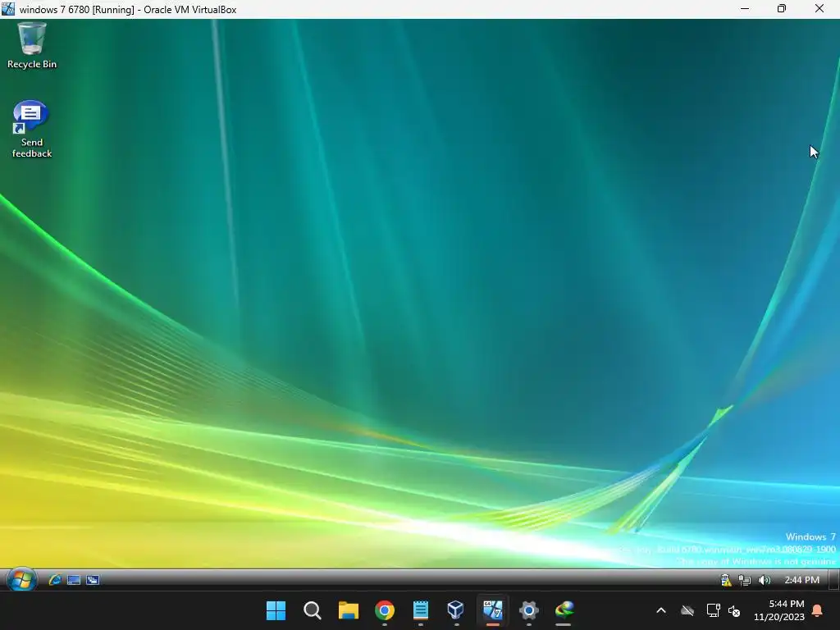Open the Recycle Bin desktop icon
This screenshot has width=840, height=630.
[32, 46]
